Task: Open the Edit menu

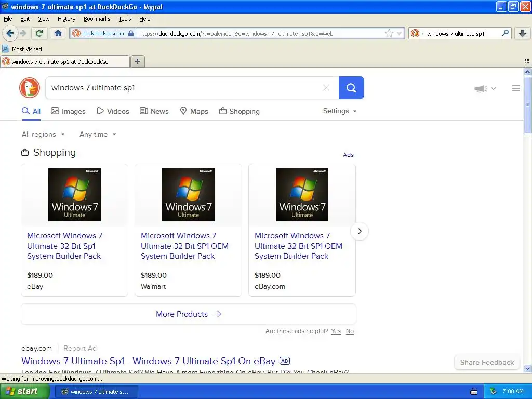Action: [25, 19]
